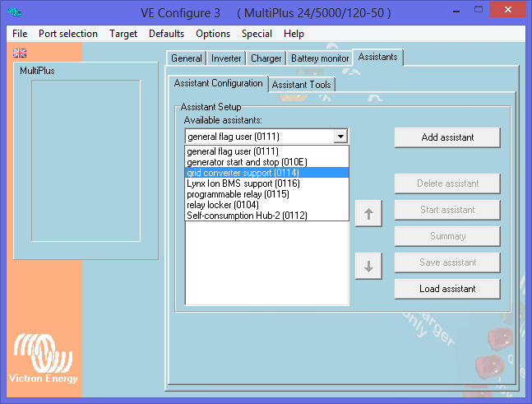The height and width of the screenshot is (404, 532).
Task: Switch to the Battery monitor tab
Action: pyautogui.click(x=320, y=58)
